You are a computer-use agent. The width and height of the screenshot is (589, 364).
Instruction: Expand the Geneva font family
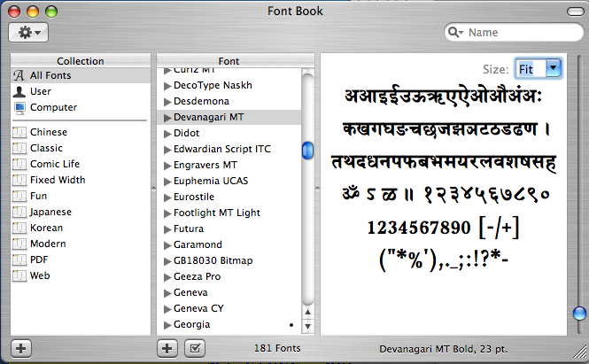(167, 293)
